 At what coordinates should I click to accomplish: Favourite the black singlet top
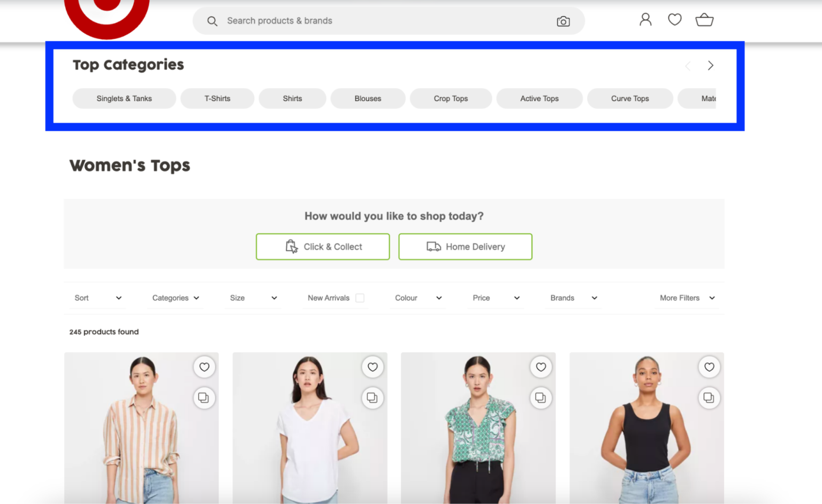point(709,367)
